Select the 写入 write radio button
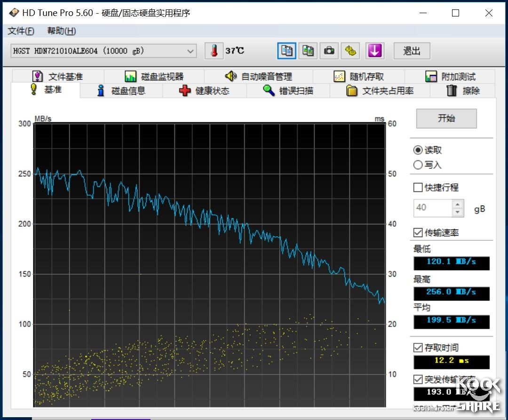 point(418,165)
